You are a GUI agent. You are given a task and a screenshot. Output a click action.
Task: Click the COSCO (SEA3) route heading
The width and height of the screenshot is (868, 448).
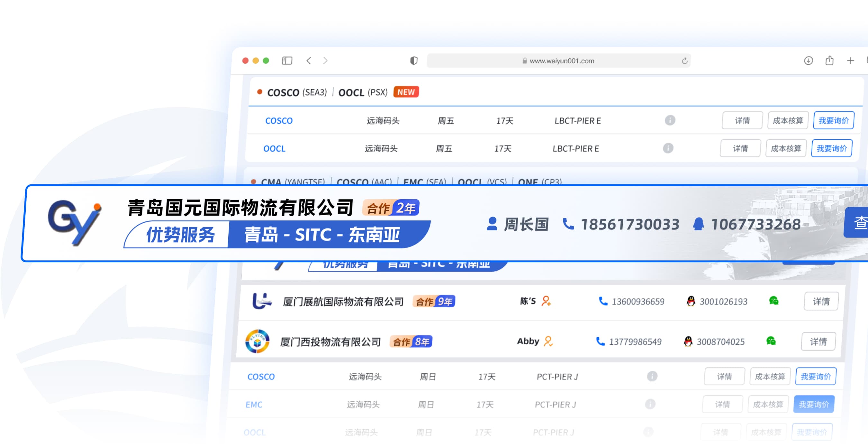pos(297,92)
